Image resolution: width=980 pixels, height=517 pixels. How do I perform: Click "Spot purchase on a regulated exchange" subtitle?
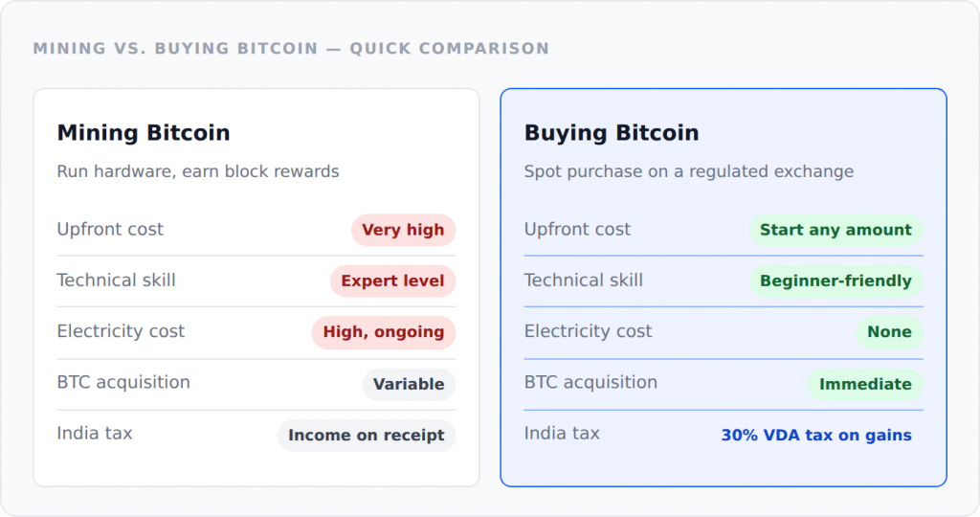[x=689, y=172]
